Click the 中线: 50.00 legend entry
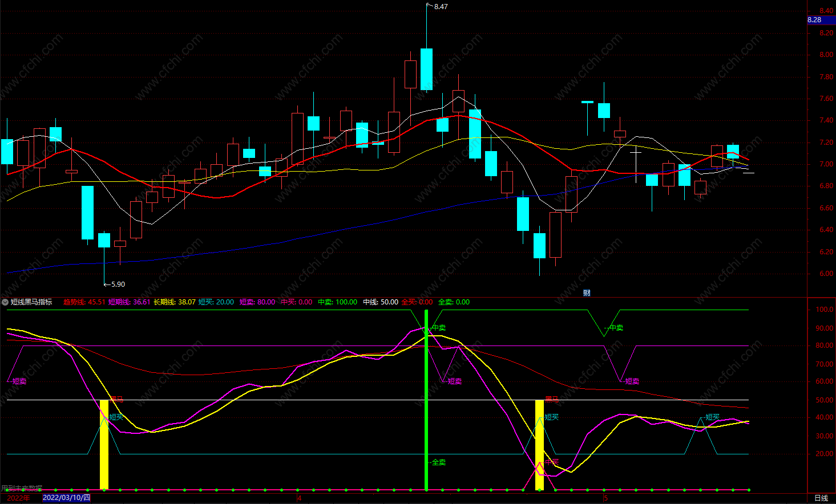This screenshot has width=836, height=504. (380, 302)
